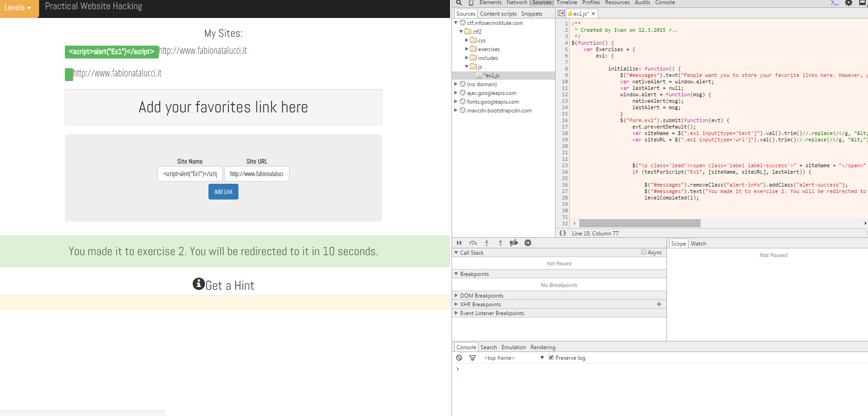This screenshot has height=416, width=868.
Task: Select the *ex1.js file icon in tree
Action: click(x=479, y=75)
